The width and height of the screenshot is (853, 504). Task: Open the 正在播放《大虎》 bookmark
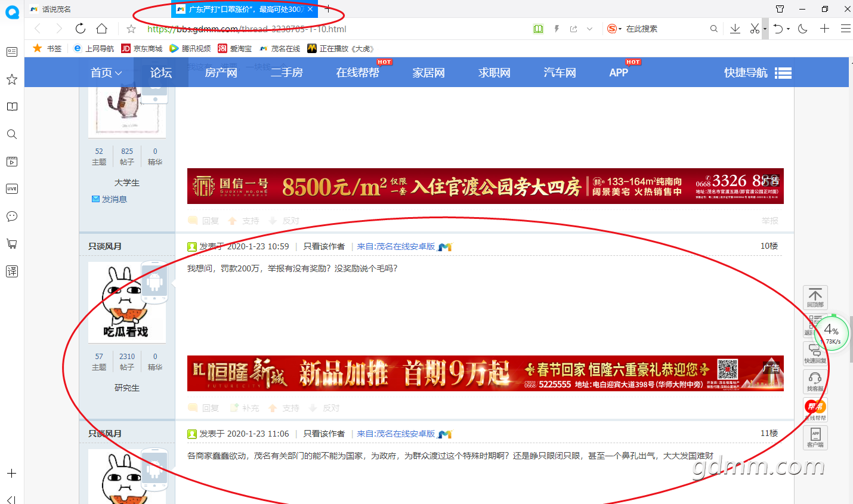coord(341,49)
